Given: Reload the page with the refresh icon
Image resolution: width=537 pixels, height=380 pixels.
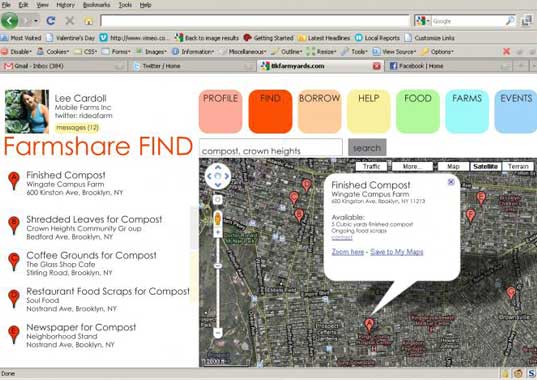Looking at the screenshot, I should point(51,21).
